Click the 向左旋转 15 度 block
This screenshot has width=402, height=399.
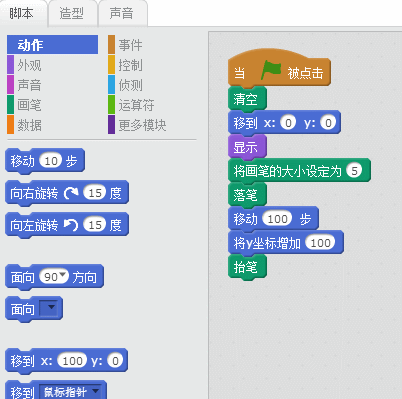[67, 225]
